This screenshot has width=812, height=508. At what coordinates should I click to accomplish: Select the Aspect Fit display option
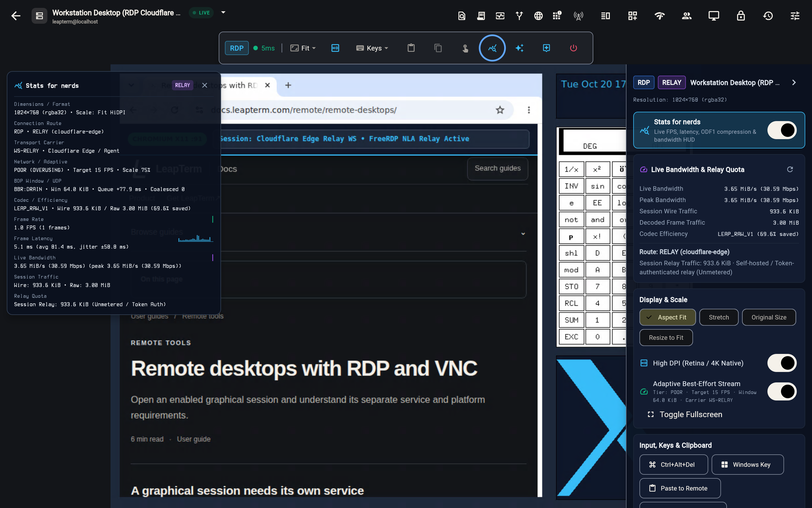pyautogui.click(x=667, y=317)
